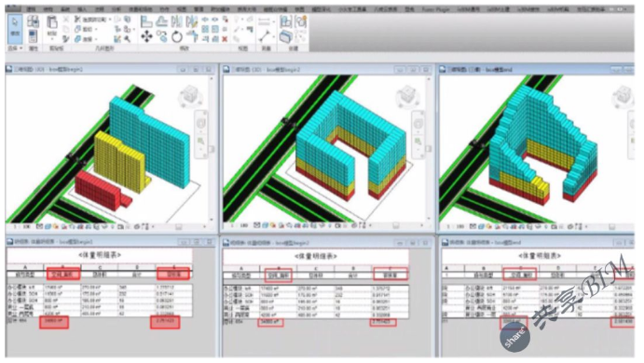644x363 pixels.
Task: Toggle sun path in end view control bar
Action: click(x=489, y=226)
